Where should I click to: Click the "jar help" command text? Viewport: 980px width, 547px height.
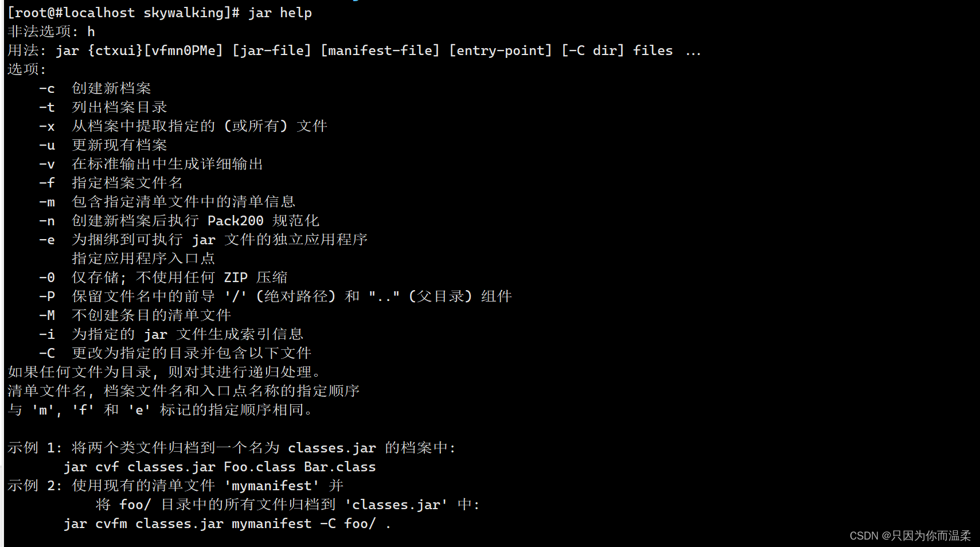[280, 13]
